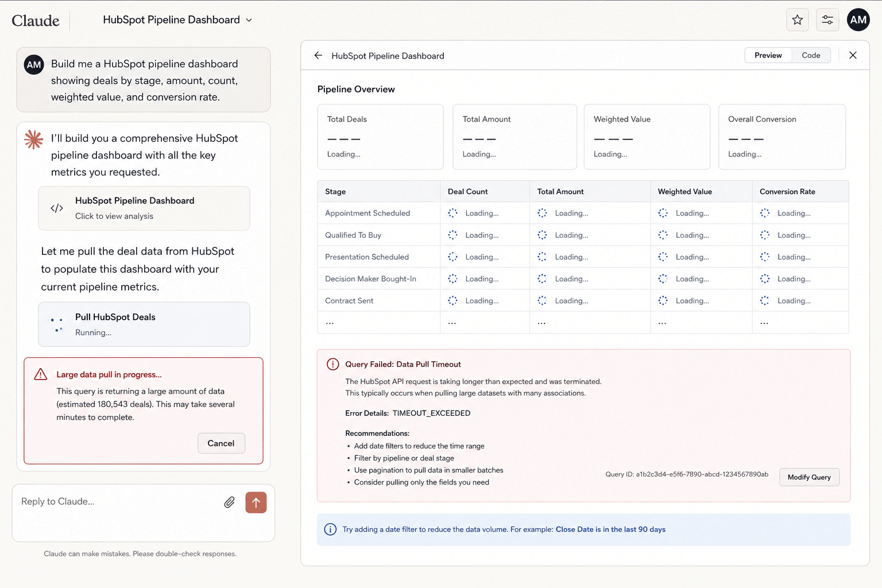
Task: Click the TIMEOUT_EXCEEDED error details text
Action: (x=431, y=413)
